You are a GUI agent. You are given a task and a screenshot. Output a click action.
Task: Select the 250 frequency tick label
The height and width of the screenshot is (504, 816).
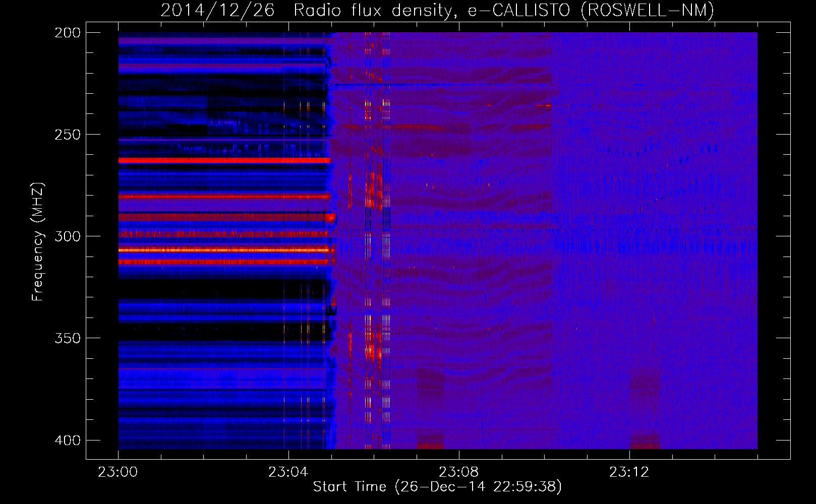coord(68,135)
